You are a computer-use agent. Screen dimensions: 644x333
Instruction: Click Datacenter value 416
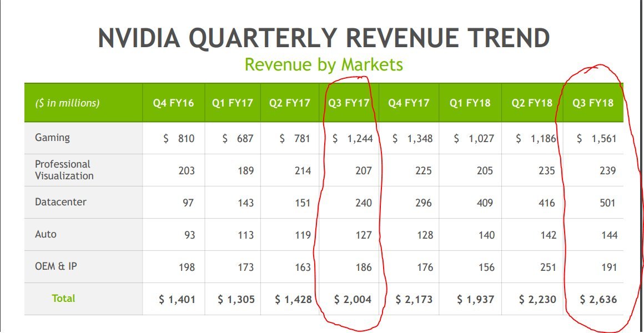tap(547, 203)
